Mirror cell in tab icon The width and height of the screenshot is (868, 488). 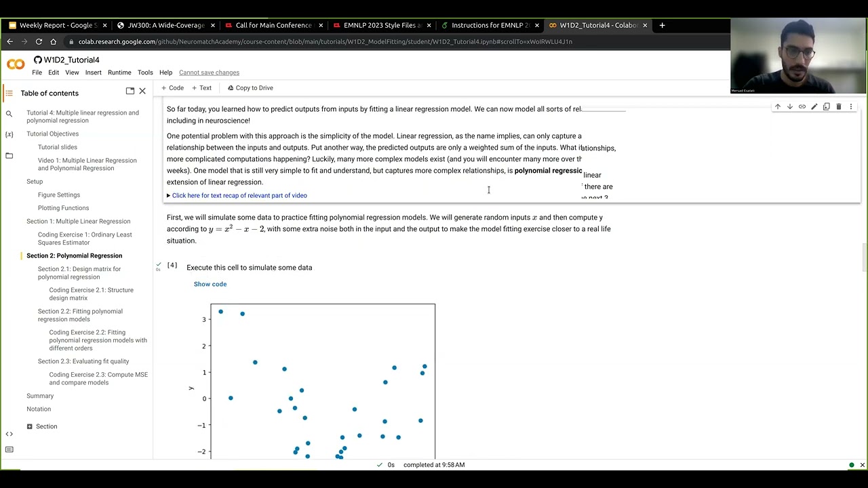click(827, 106)
